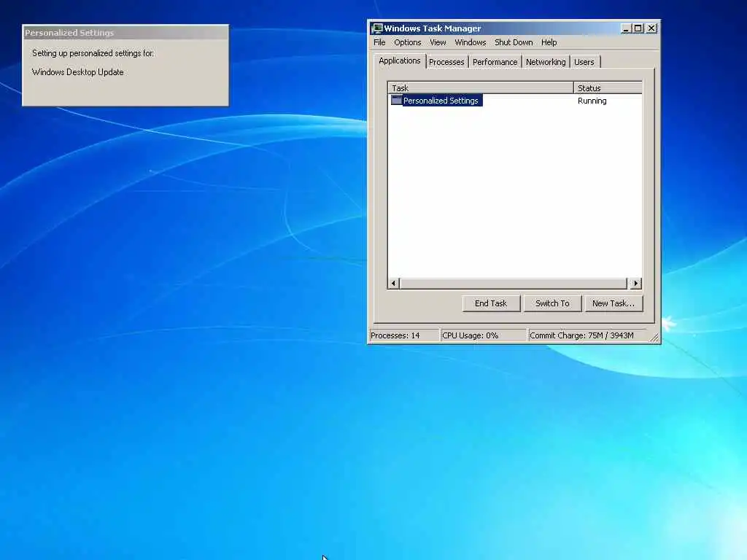Open the Options menu
Image resolution: width=747 pixels, height=560 pixels.
click(407, 42)
